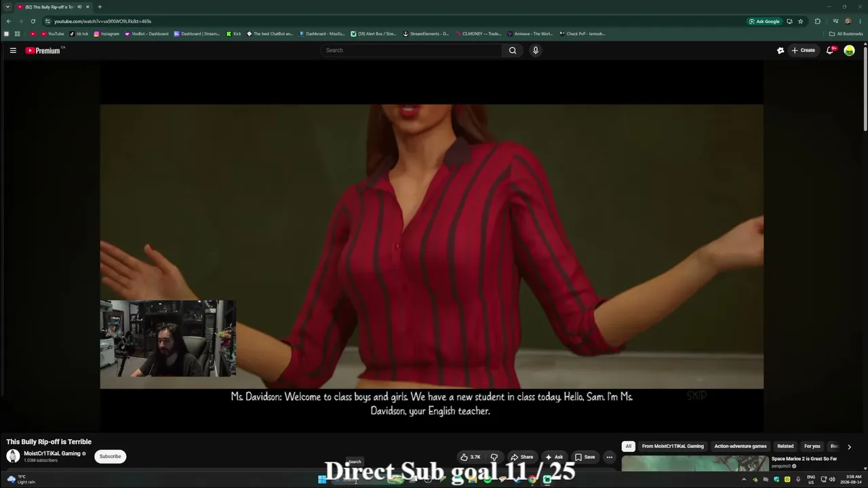This screenshot has height=488, width=868.
Task: Open the browser extensions puzzle icon
Action: (818, 21)
